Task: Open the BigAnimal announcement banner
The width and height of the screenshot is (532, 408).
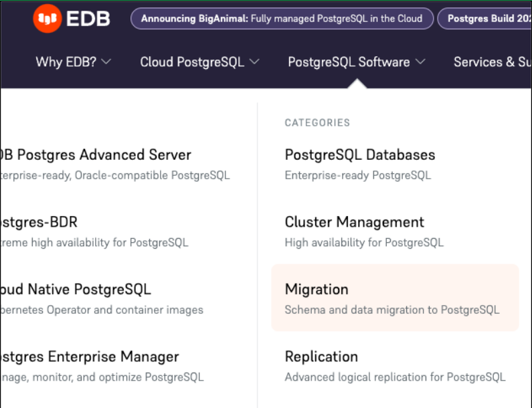Action: pyautogui.click(x=282, y=19)
